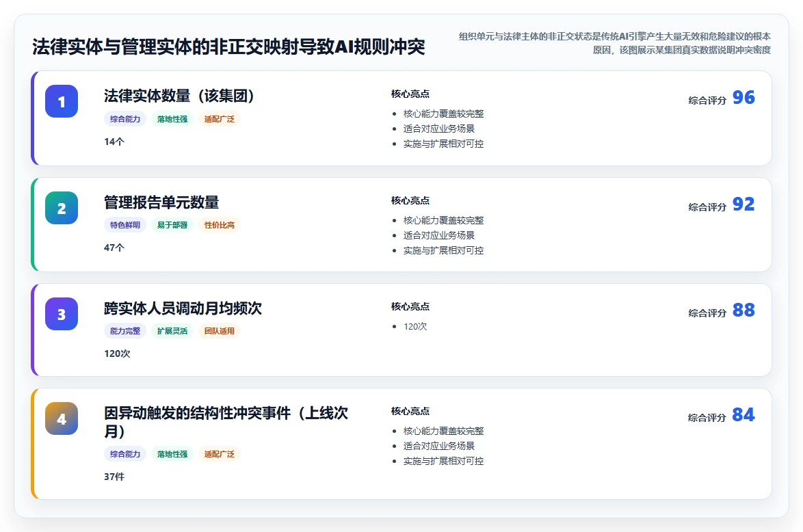
Task: Click 实施与扩展相对可控 in the 法律实体数量 card
Action: [443, 144]
